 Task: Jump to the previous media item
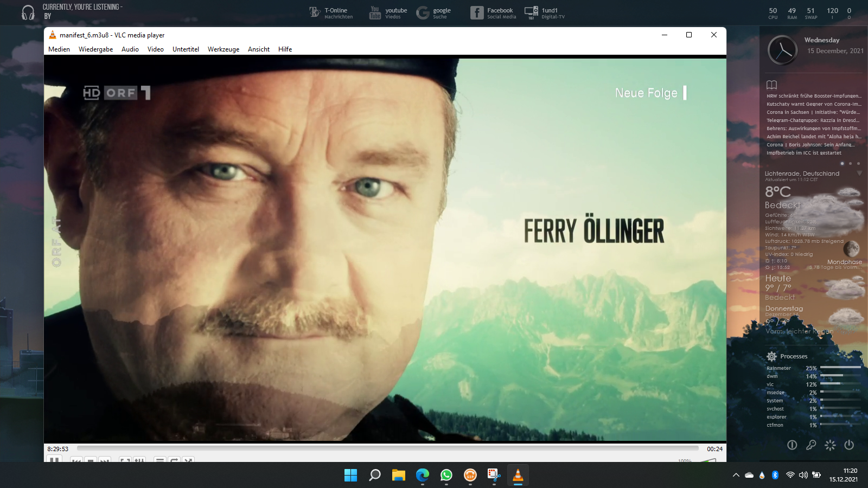[77, 460]
